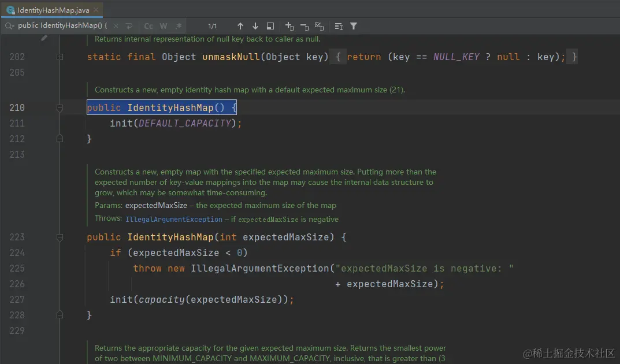620x364 pixels.
Task: Click line number 229 in gutter
Action: pyautogui.click(x=17, y=330)
